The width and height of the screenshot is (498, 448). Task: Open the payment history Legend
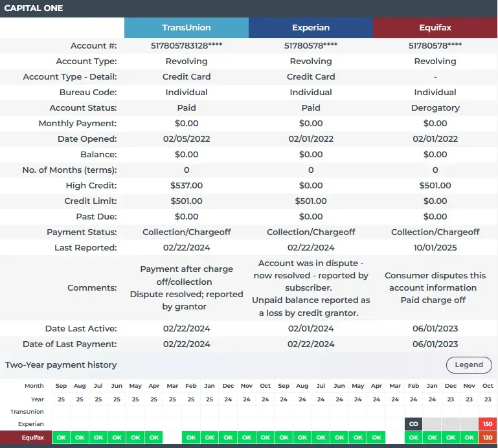pos(469,365)
